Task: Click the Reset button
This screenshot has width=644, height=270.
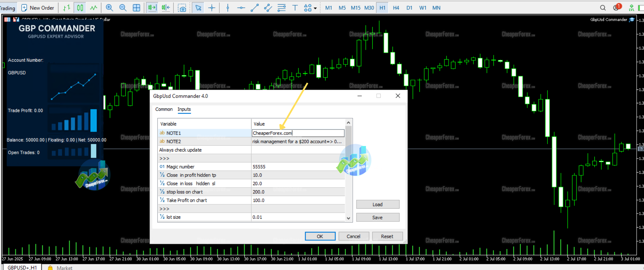Action: (x=387, y=236)
